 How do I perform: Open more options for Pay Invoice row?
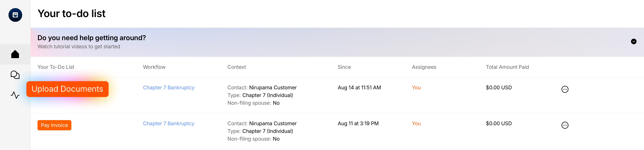(565, 125)
